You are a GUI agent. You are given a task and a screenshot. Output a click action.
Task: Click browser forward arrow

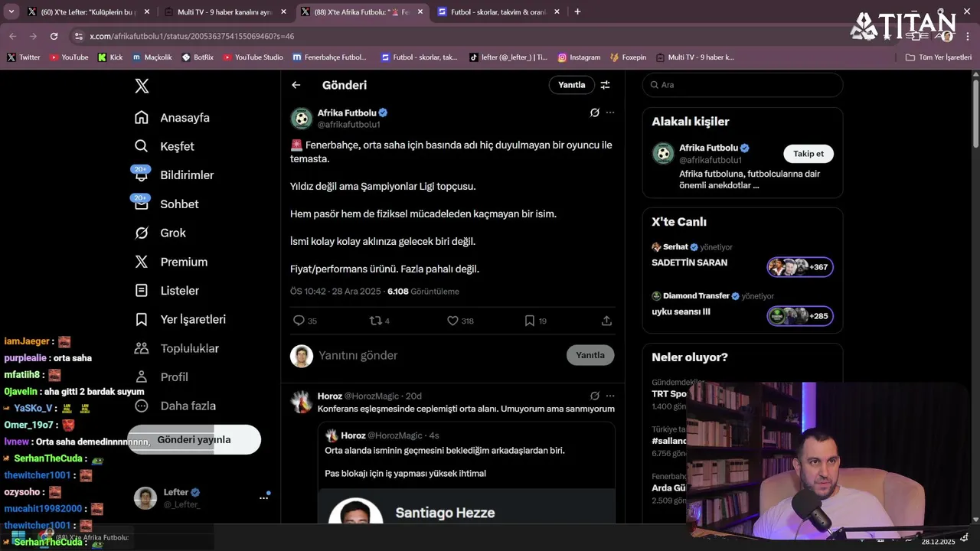click(x=33, y=36)
